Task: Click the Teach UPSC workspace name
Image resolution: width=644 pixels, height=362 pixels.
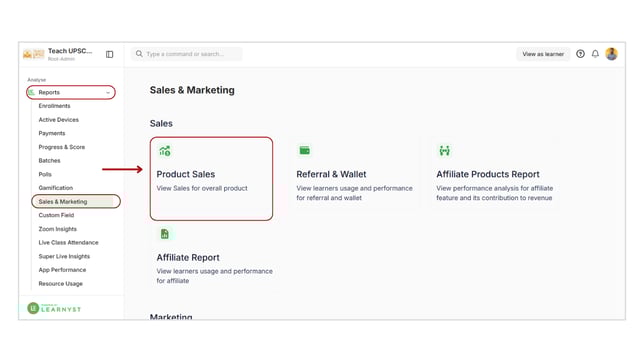Action: [70, 51]
